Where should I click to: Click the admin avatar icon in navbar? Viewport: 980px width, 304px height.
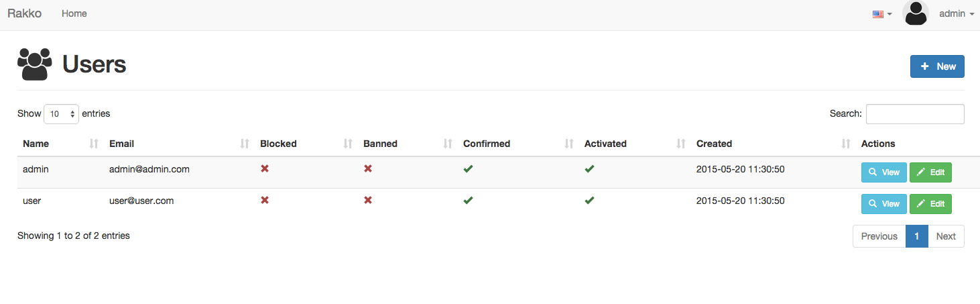(915, 13)
